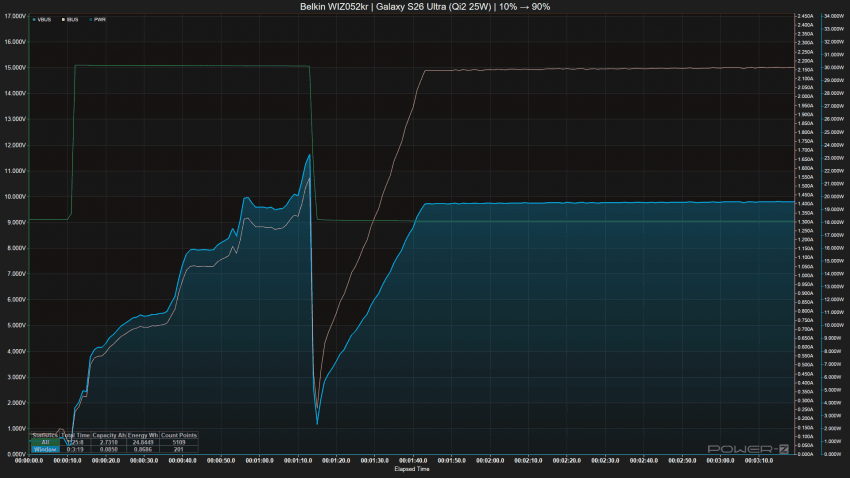Click the 5.000V voltage axis label
Viewport: 850px width, 478px height.
(x=15, y=325)
